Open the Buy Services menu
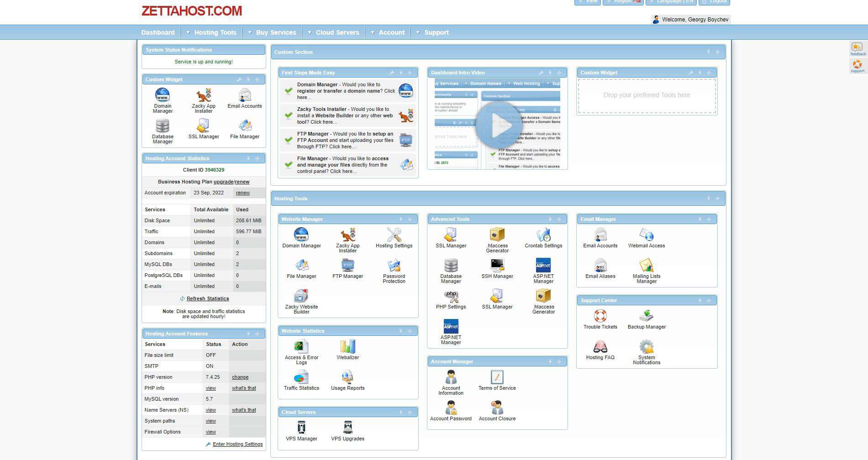Viewport: 868px width, 460px height. tap(276, 32)
